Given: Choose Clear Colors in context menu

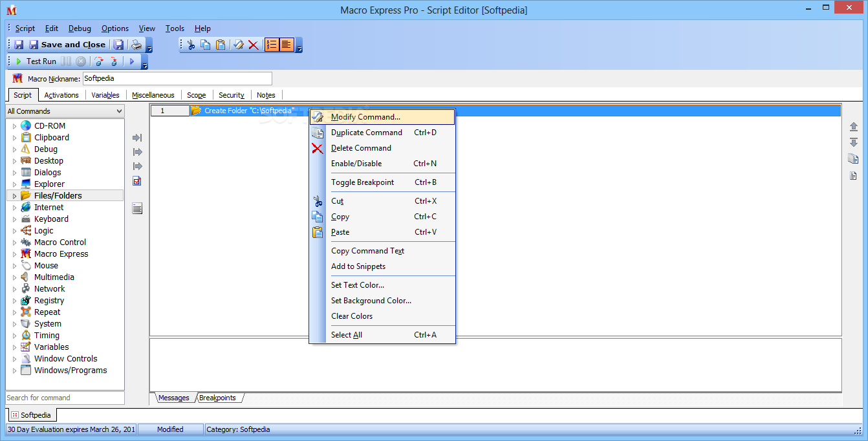Looking at the screenshot, I should (382, 316).
